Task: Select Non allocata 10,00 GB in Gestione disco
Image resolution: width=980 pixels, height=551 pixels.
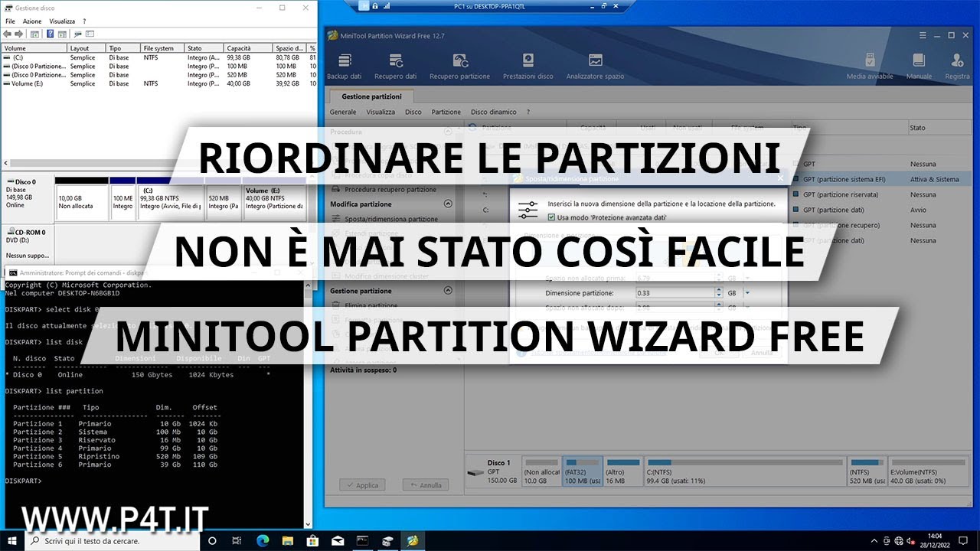Action: (81, 198)
